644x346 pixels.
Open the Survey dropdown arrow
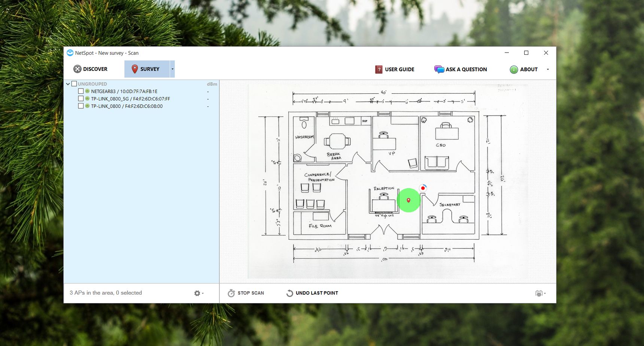[173, 69]
